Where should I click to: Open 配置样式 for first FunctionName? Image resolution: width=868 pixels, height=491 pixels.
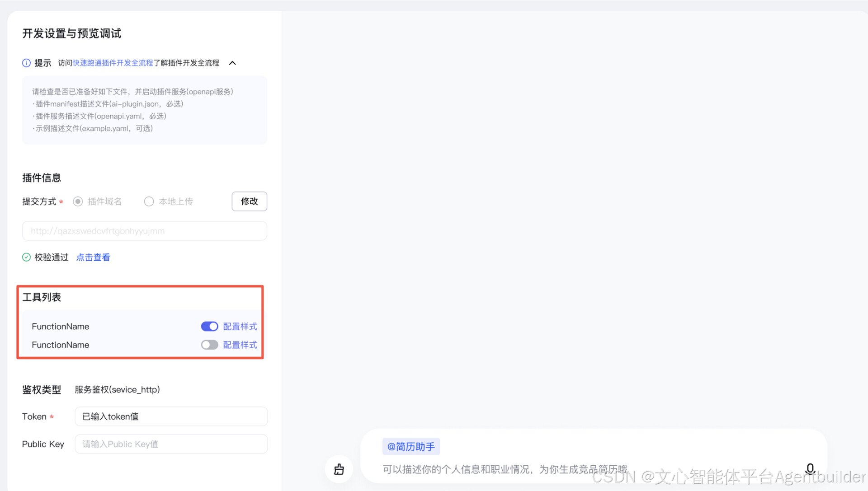coord(240,326)
